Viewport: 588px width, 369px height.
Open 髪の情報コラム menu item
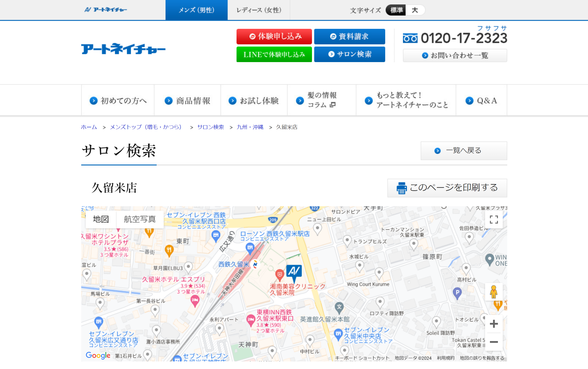(x=322, y=100)
